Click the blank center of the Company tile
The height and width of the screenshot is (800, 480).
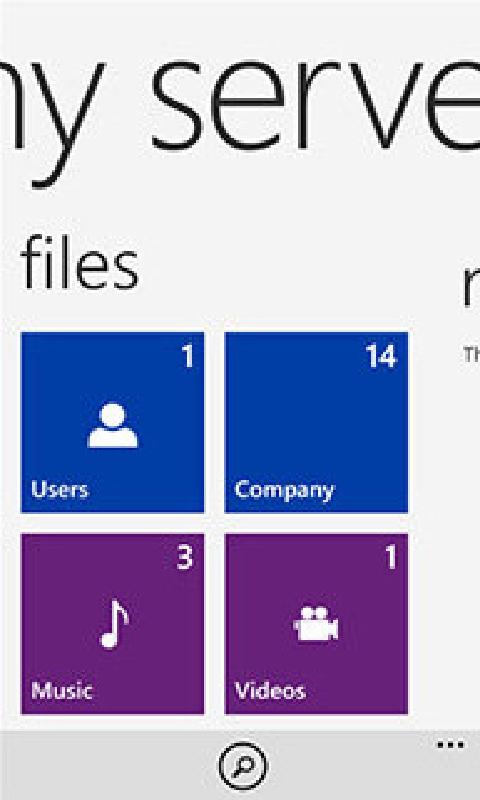[x=316, y=423]
